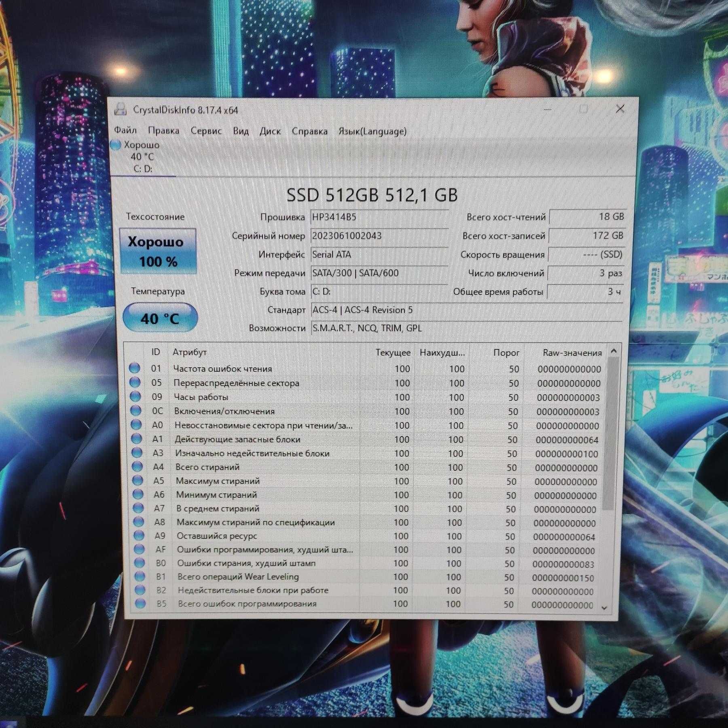
Task: Click the attribute list scroll-up arrow
Action: 614,351
